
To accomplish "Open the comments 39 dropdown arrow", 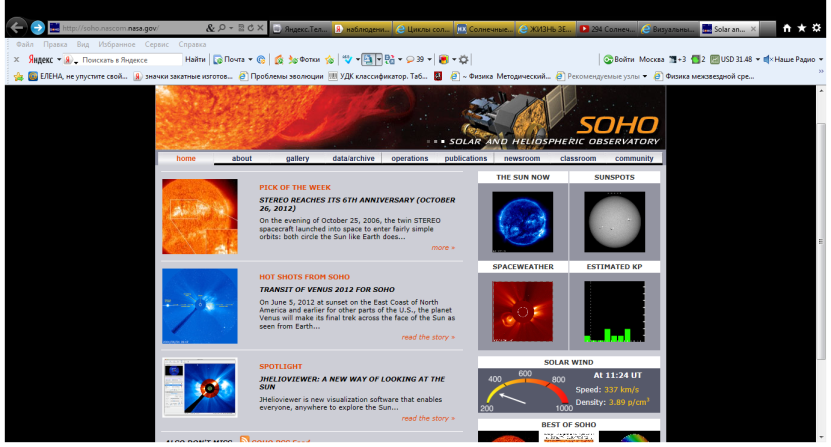I will 429,59.
